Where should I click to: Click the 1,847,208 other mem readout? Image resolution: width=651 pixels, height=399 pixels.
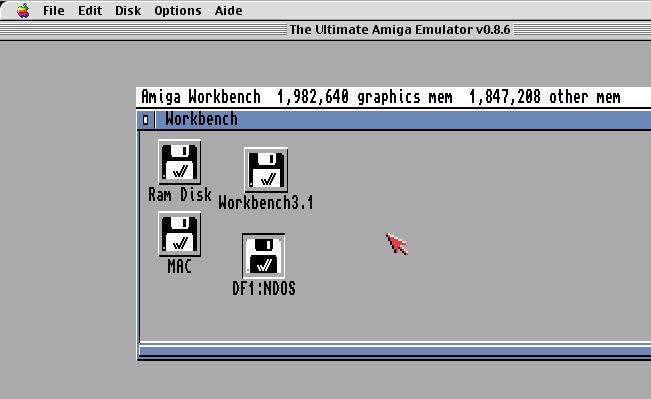[x=545, y=97]
